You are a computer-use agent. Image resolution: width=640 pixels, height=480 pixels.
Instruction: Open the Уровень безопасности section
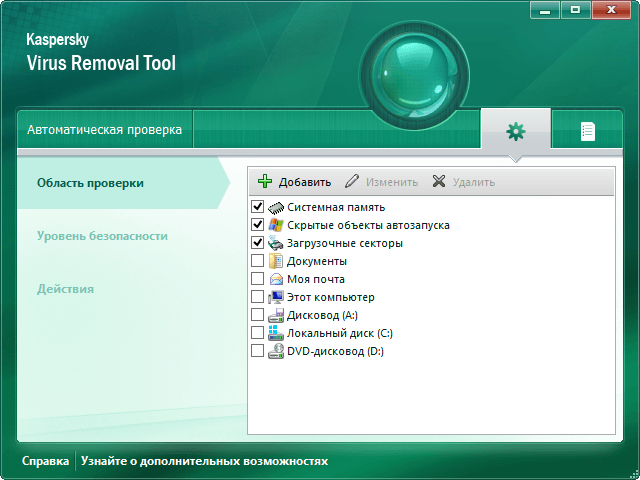pos(102,236)
